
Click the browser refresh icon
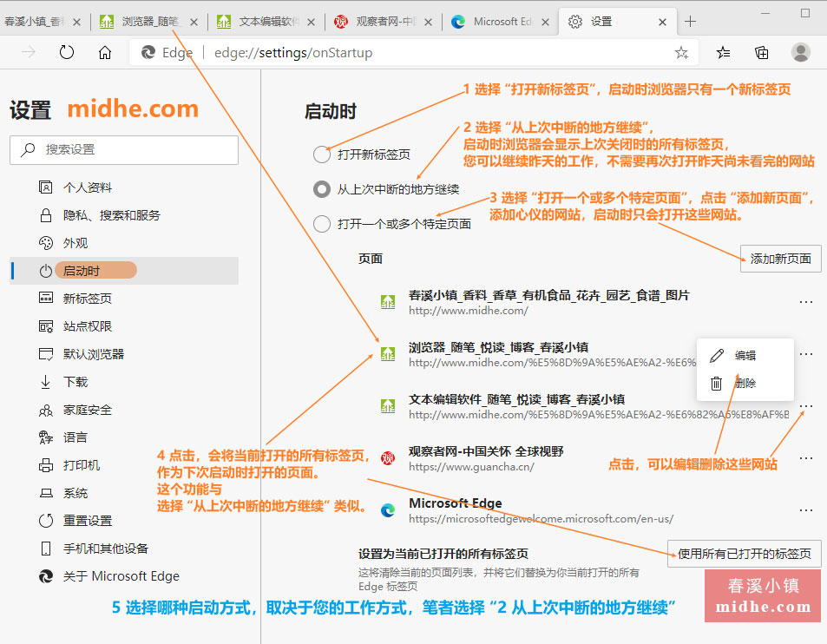point(67,52)
